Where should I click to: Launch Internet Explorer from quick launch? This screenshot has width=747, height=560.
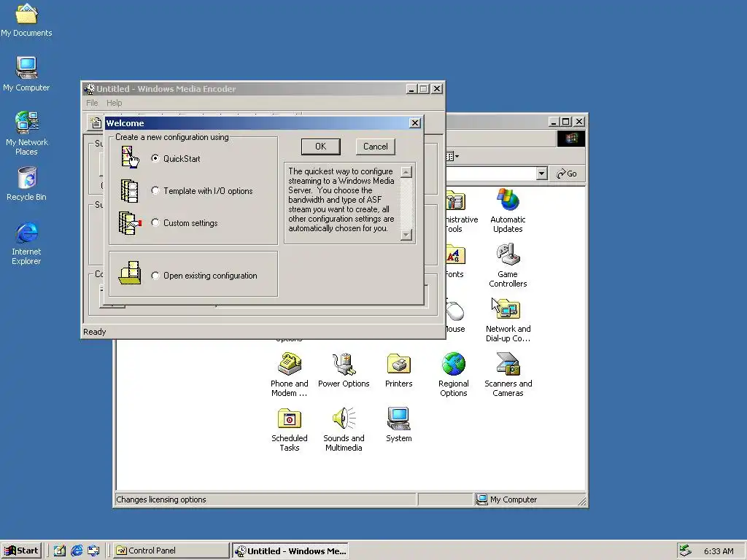tap(77, 551)
